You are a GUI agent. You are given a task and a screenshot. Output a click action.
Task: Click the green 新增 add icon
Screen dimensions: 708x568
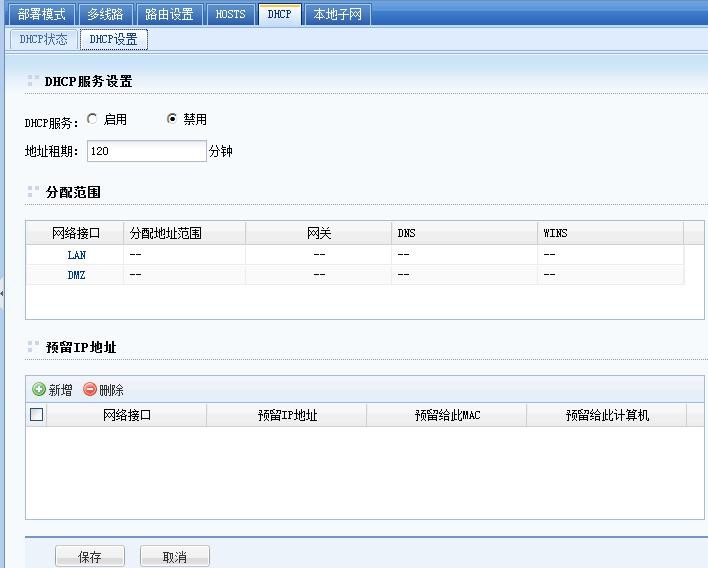39,390
